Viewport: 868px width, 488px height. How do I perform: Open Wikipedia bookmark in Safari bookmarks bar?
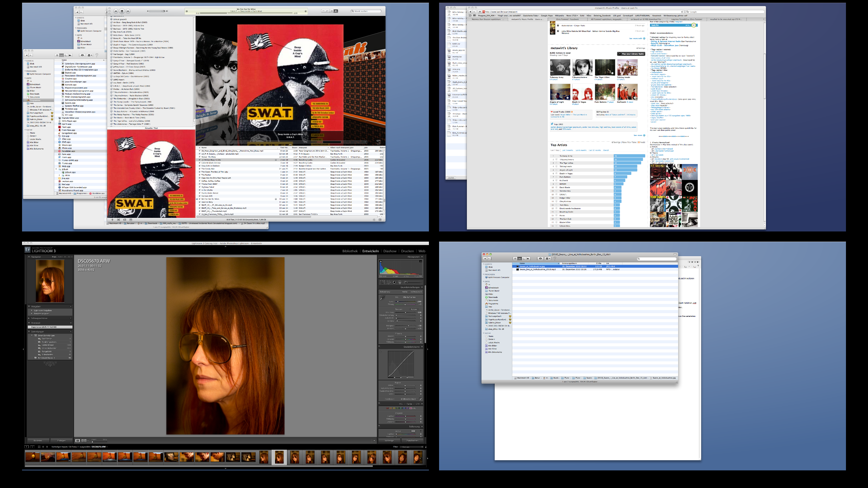tap(559, 16)
